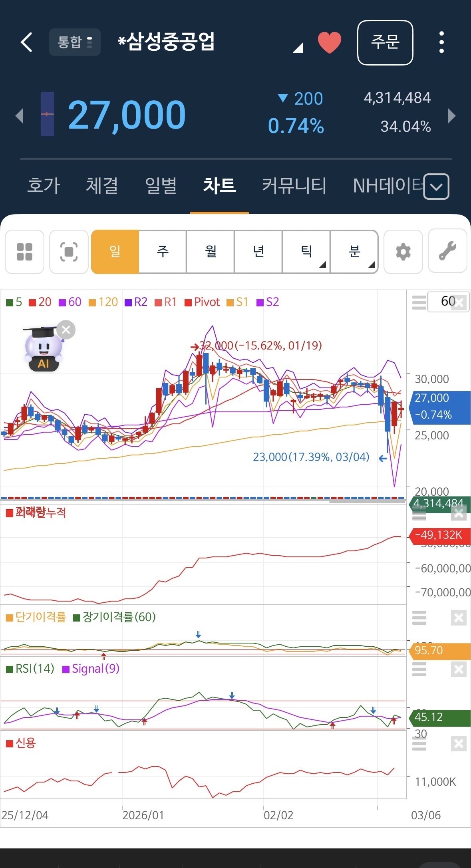Switch to the 체결 tab
This screenshot has height=868, width=471.
click(102, 186)
